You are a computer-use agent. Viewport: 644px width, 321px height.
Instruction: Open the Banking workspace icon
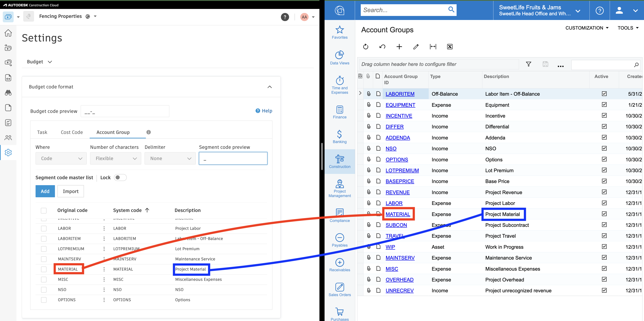click(x=339, y=136)
